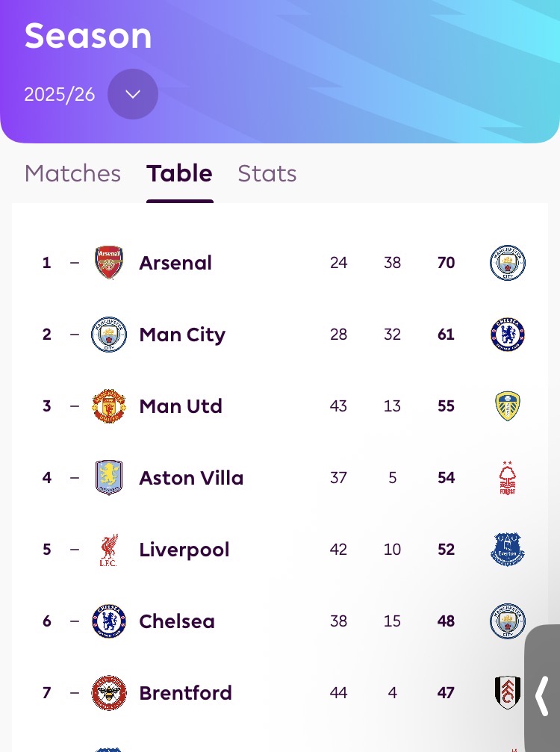Click Man City crest beside team name
The width and height of the screenshot is (560, 752).
point(109,335)
